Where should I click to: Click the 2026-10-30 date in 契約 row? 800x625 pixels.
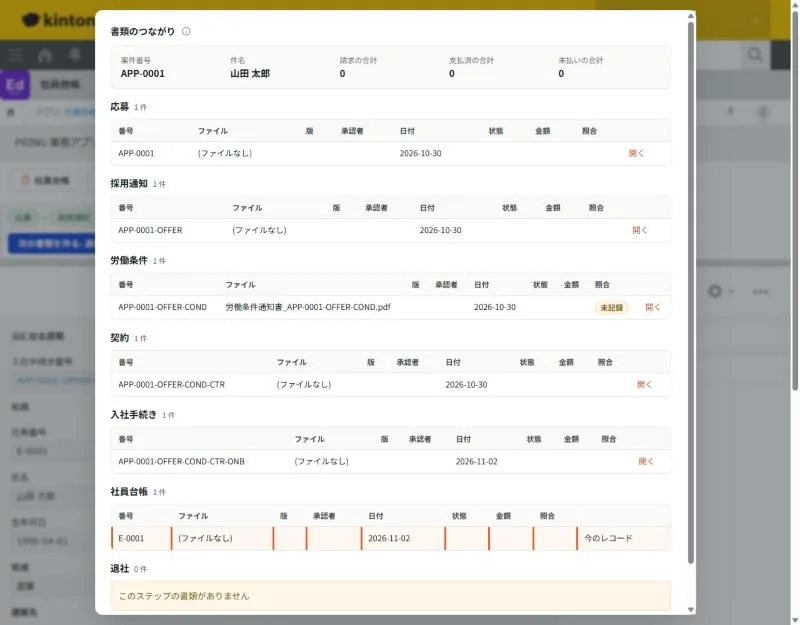(x=466, y=385)
